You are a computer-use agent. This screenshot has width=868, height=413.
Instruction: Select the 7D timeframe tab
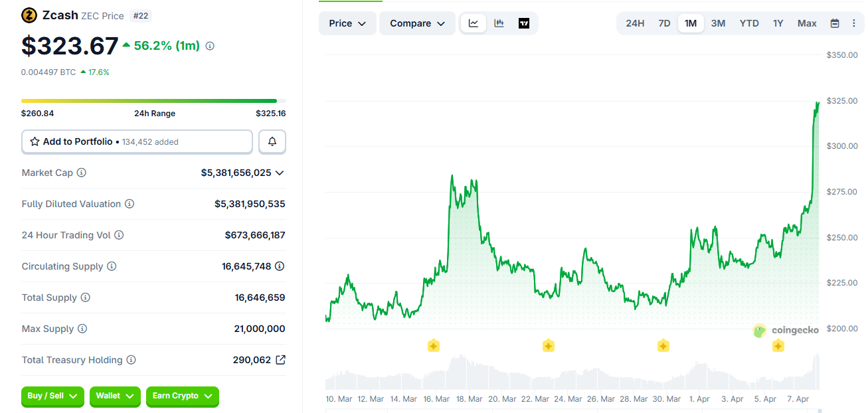(x=664, y=23)
